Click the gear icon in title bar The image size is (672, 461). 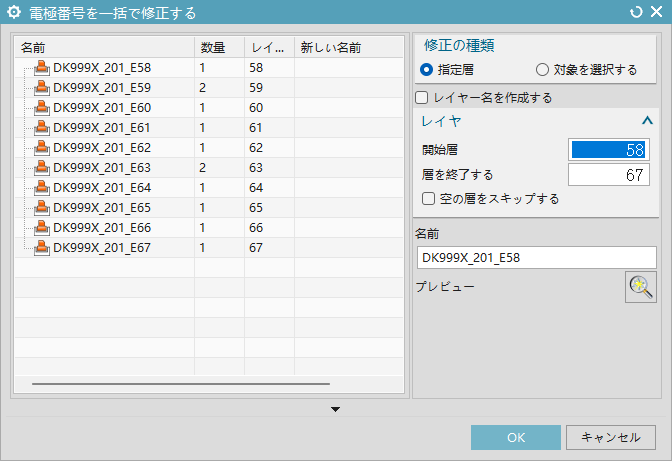14,13
